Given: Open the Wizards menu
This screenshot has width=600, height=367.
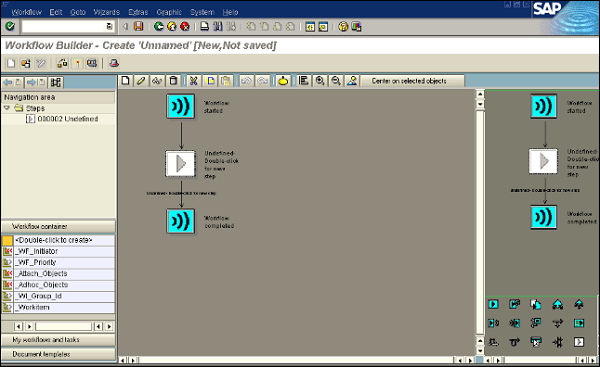Looking at the screenshot, I should click(107, 12).
